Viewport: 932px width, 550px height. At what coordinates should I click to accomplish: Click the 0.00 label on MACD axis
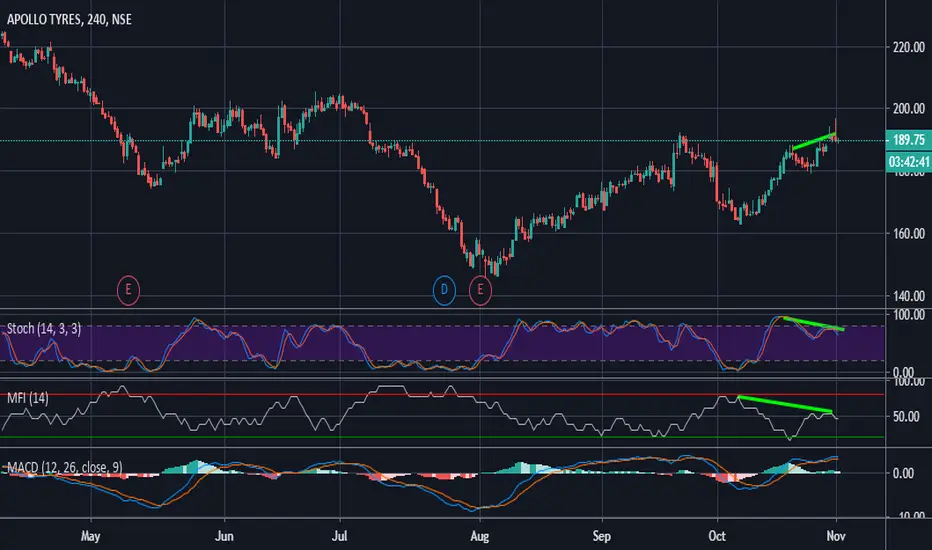click(x=903, y=473)
